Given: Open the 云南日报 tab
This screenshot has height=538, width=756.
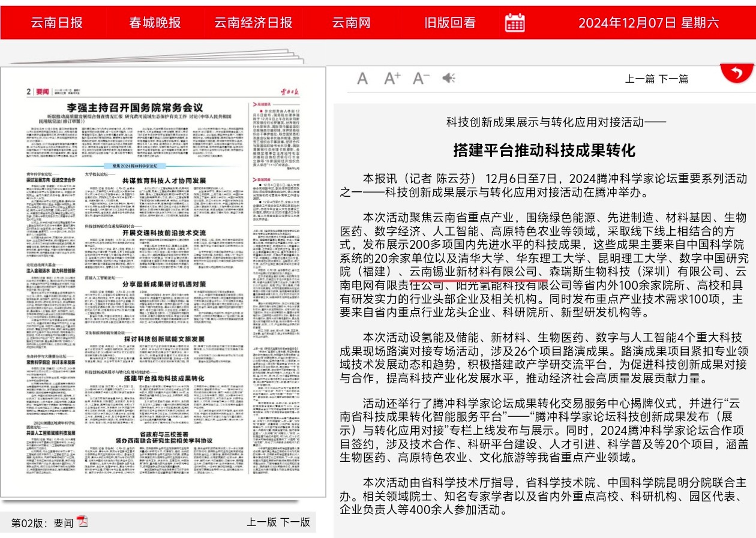Looking at the screenshot, I should click(56, 23).
